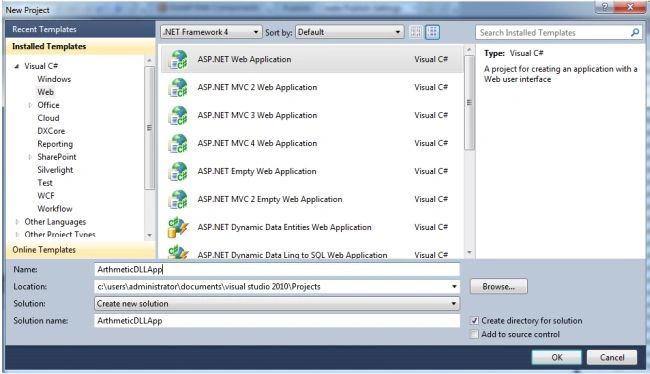Click the template tree scrollbar thumb
Image resolution: width=650 pixels, height=374 pixels.
point(149,128)
